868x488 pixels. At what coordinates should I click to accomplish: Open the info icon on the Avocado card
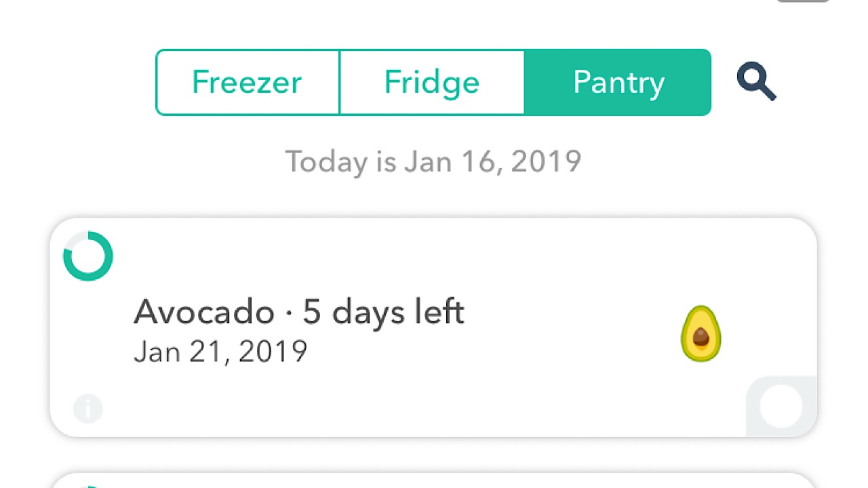point(87,409)
